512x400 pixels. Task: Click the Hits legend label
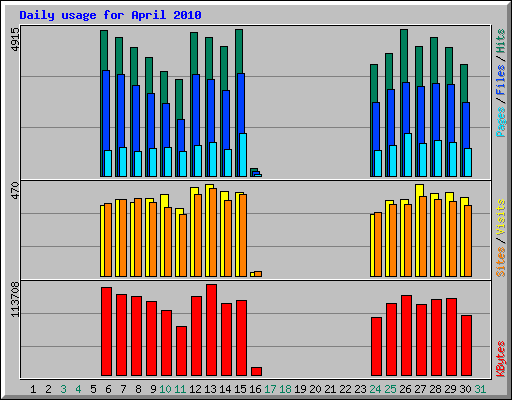(x=501, y=41)
